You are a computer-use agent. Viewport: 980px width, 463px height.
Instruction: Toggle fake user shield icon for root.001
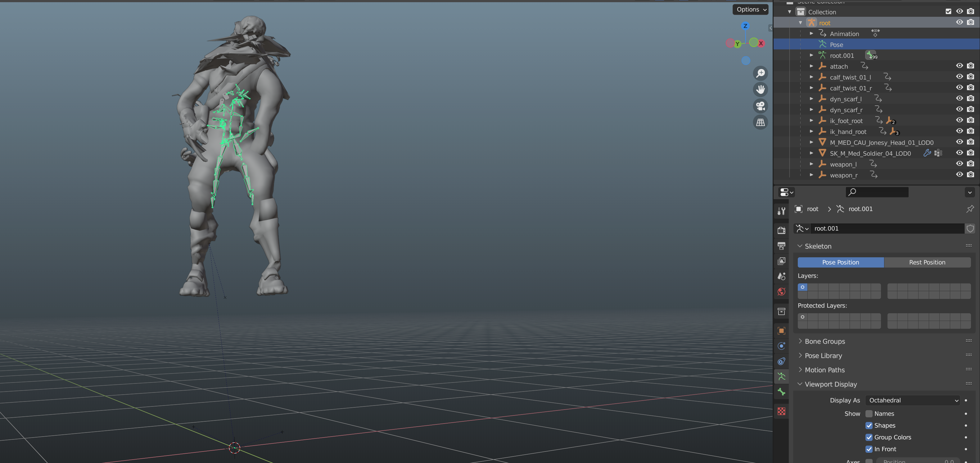click(970, 228)
